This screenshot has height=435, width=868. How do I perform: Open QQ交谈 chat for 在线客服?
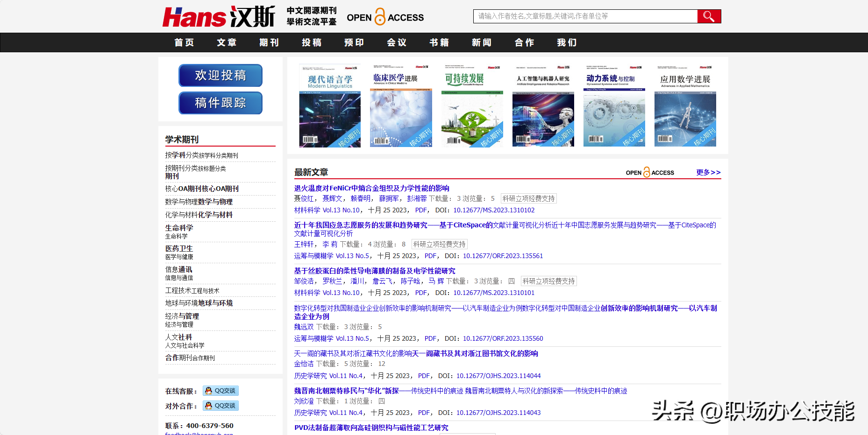221,391
